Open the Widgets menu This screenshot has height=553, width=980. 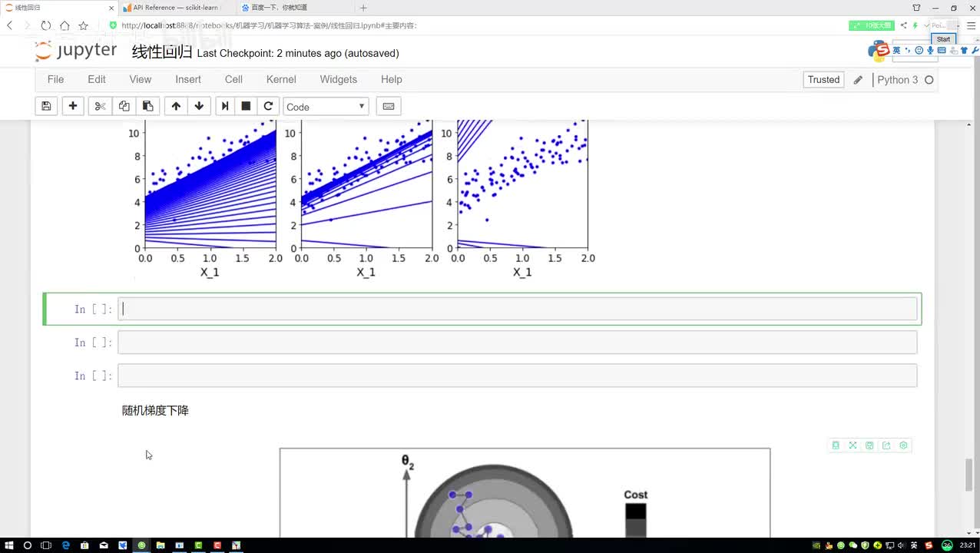coord(339,79)
